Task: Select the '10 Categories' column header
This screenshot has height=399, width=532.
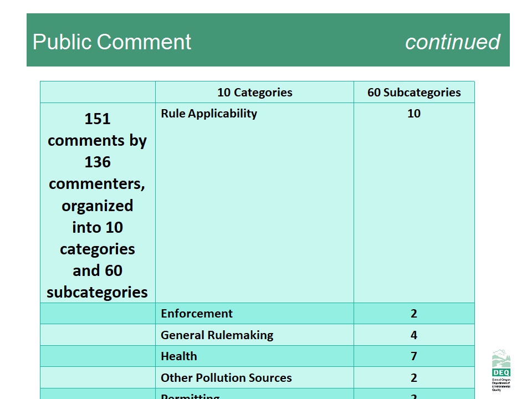Action: point(254,93)
